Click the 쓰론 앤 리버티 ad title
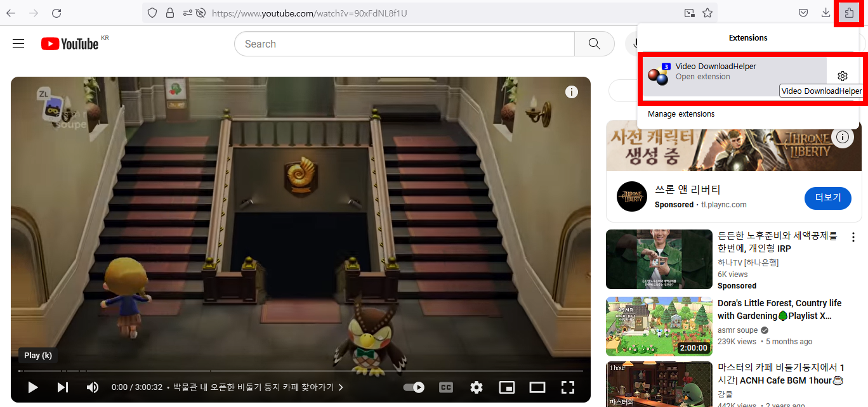The width and height of the screenshot is (868, 407). [688, 189]
